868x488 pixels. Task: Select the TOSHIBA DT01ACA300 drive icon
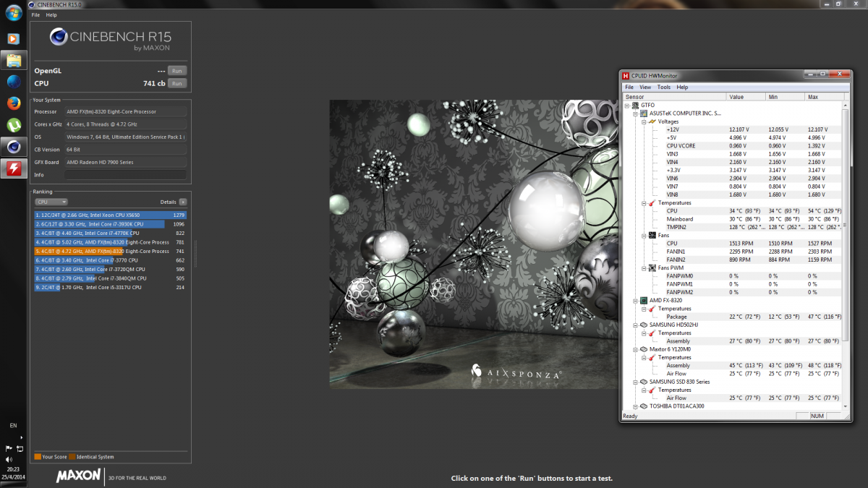tap(644, 406)
